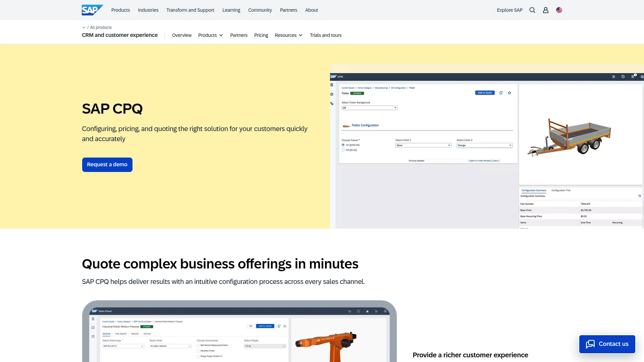Open the site search magnifier icon
Image resolution: width=644 pixels, height=362 pixels.
[532, 10]
